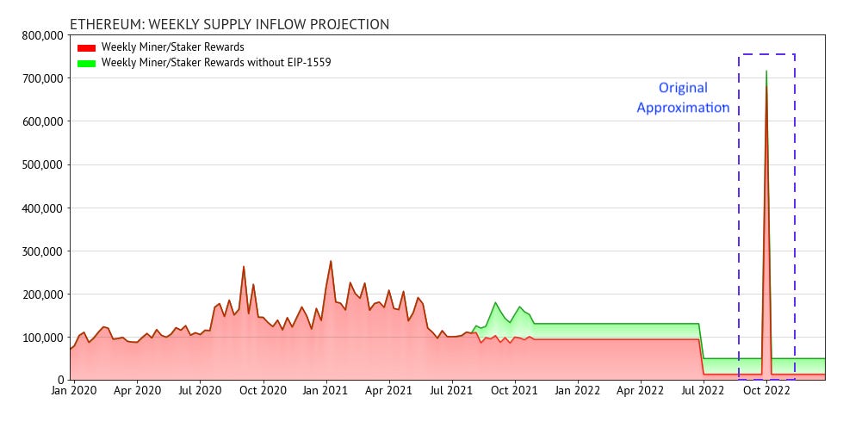Click the January 2021 peak on the red line

click(331, 261)
